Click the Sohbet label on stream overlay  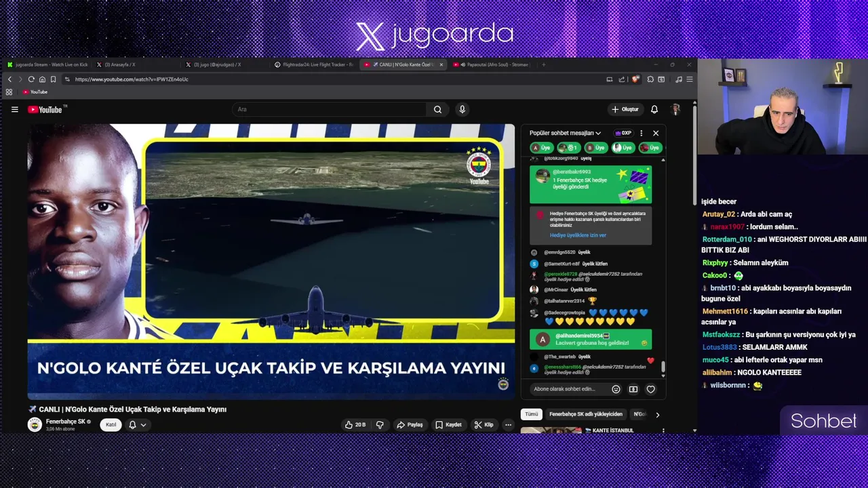(823, 421)
